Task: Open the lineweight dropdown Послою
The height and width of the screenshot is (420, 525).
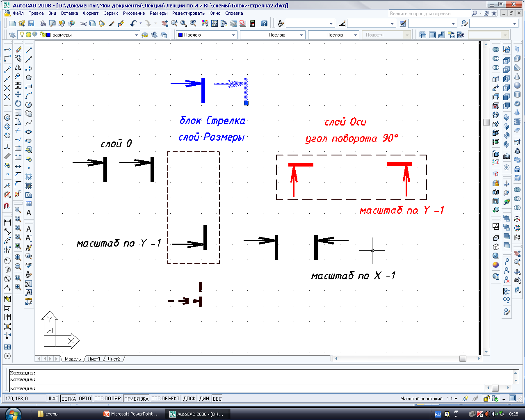Action: (x=333, y=35)
